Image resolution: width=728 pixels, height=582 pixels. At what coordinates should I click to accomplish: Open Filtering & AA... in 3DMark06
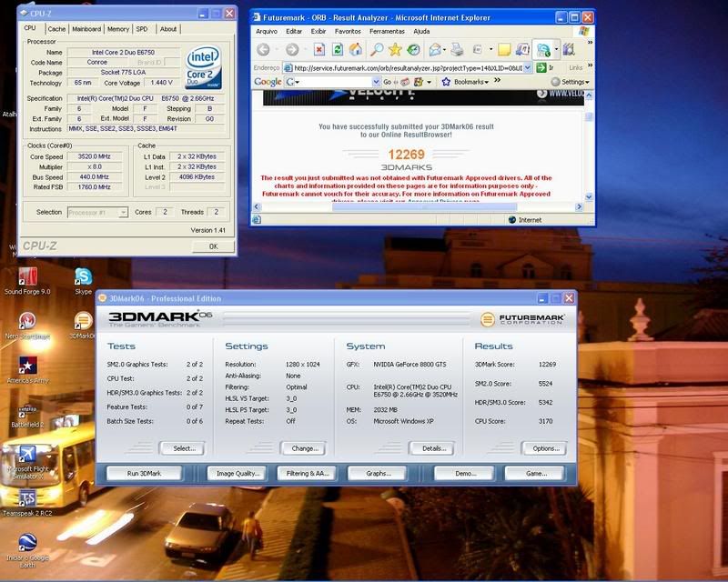[307, 474]
